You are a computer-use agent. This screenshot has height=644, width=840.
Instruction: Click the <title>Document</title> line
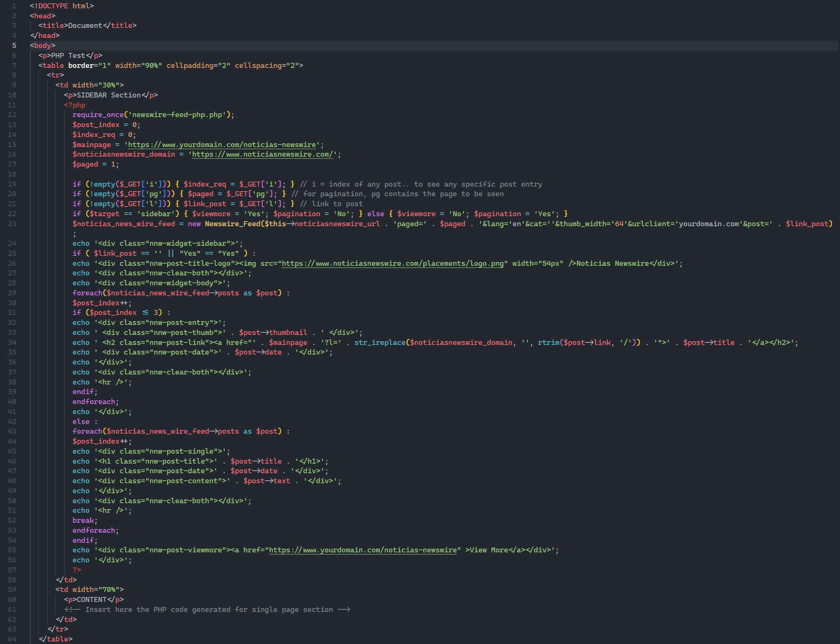coord(87,25)
